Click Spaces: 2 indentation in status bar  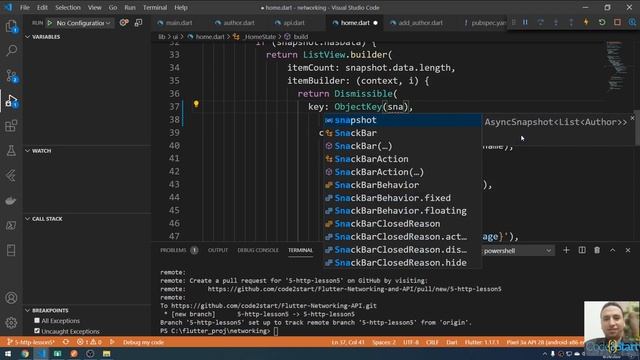pos(384,342)
